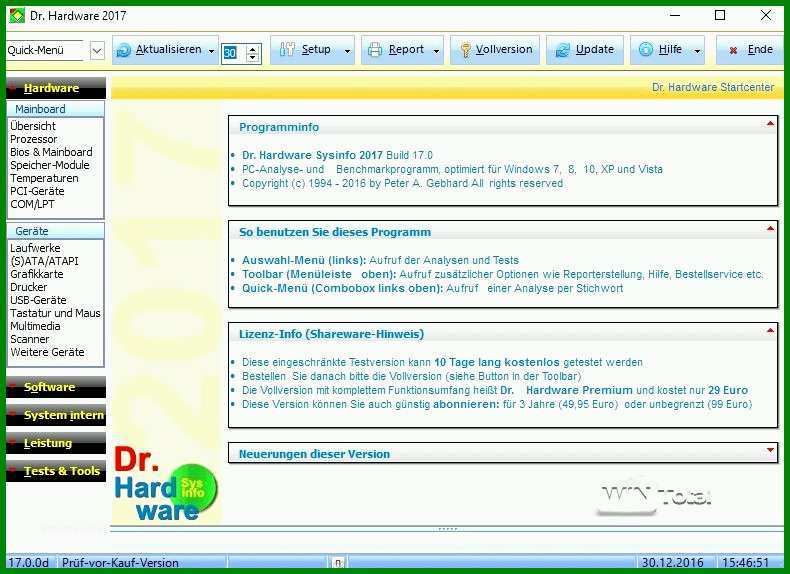Image resolution: width=790 pixels, height=574 pixels.
Task: Open the Prozessor analysis
Action: click(33, 139)
